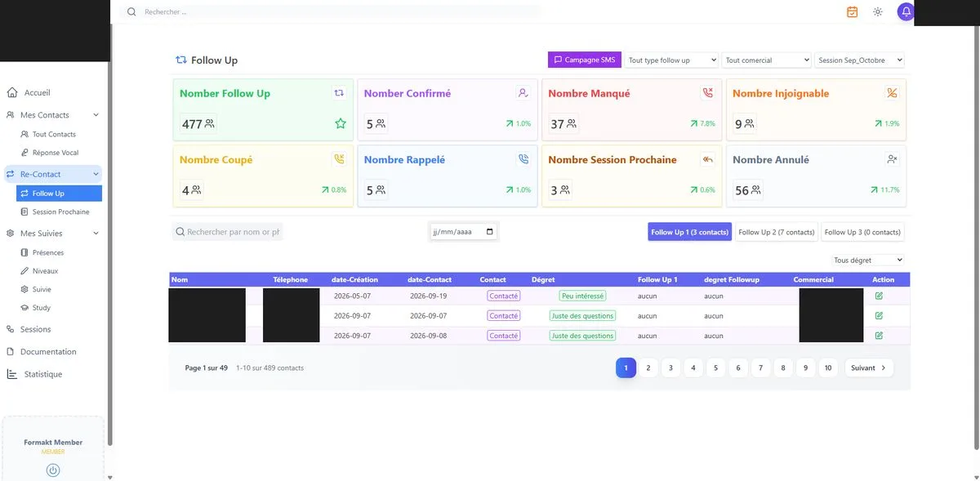This screenshot has width=980, height=481.
Task: Collapse the Re-Contact section
Action: tap(96, 174)
